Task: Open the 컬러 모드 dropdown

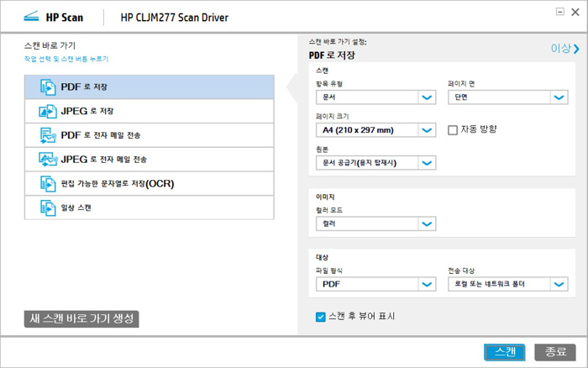Action: [427, 224]
